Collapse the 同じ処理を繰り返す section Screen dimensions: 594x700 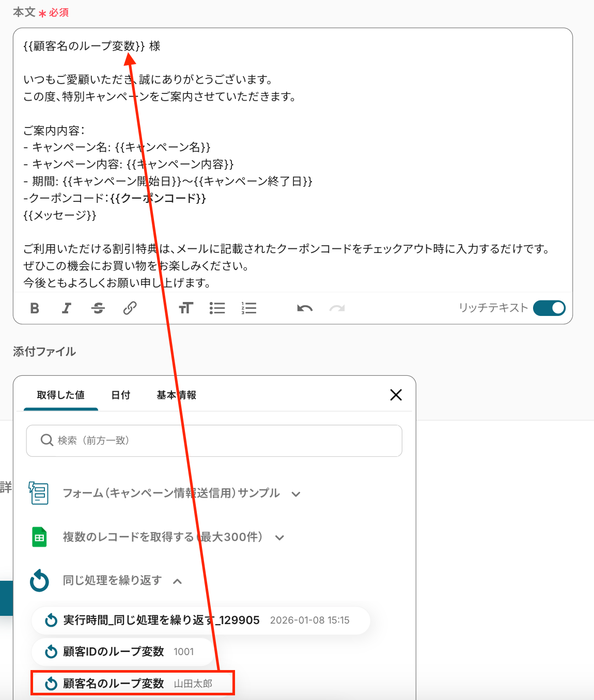point(122,581)
